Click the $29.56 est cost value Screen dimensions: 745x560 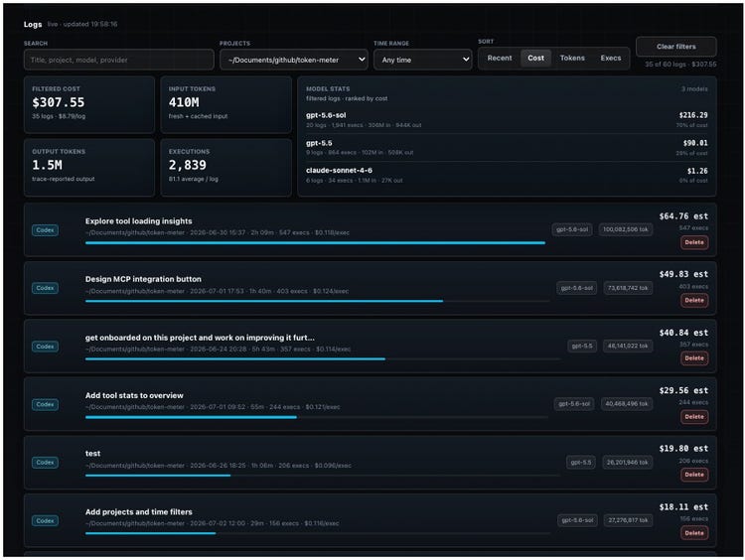point(683,390)
